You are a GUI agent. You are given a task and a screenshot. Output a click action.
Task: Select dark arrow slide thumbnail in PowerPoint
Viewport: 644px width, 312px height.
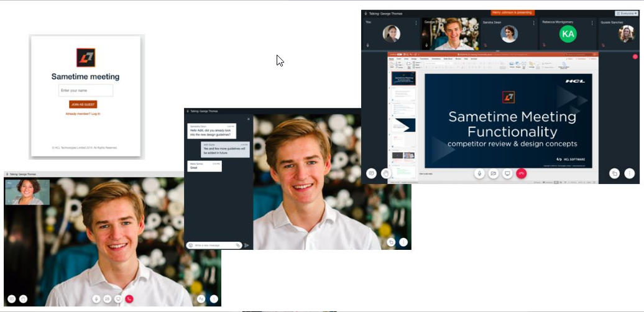[403, 126]
